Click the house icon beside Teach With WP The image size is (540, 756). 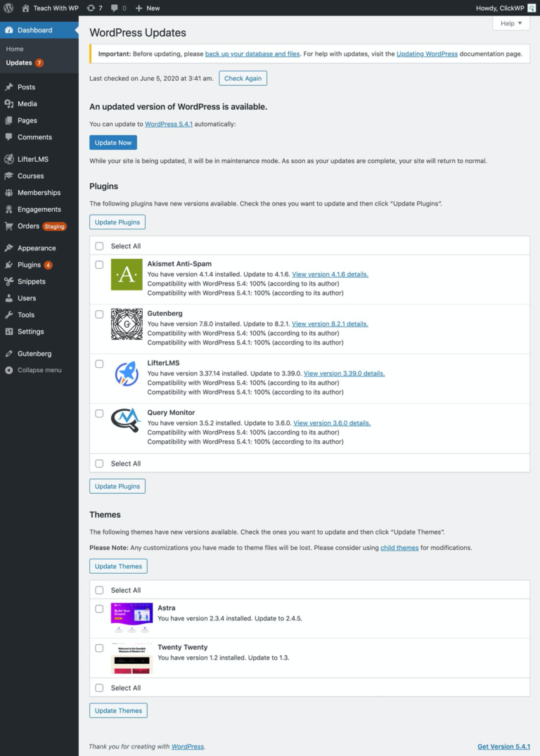click(25, 8)
